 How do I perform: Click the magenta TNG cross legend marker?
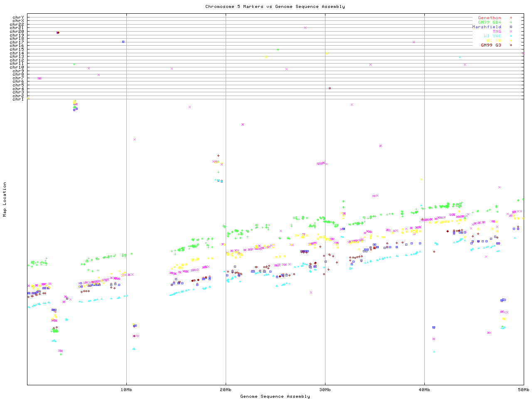tap(511, 32)
